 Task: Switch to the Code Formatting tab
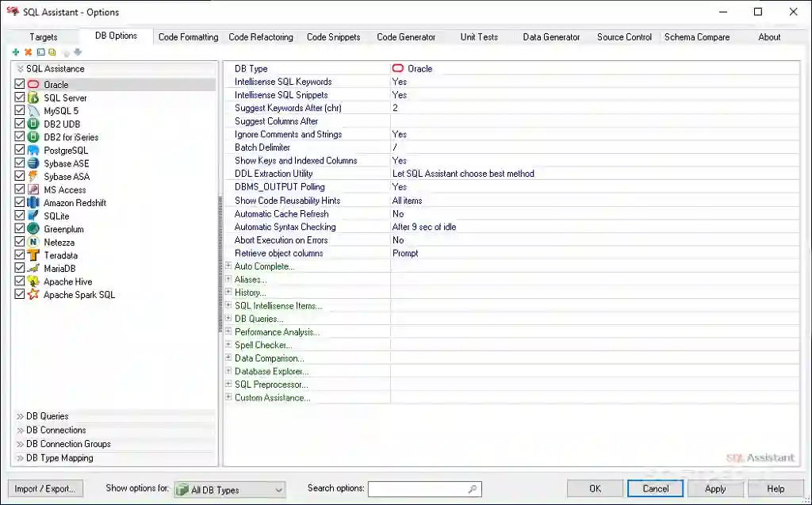click(x=188, y=36)
